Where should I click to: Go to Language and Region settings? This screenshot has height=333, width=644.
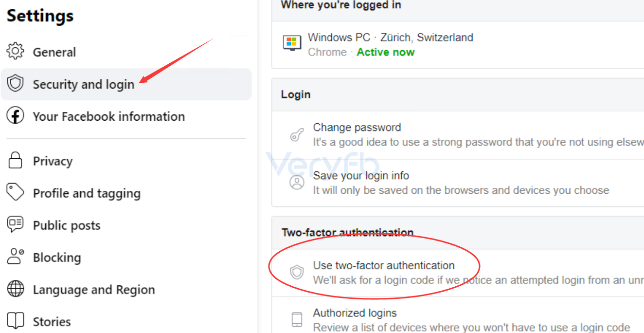126,290
